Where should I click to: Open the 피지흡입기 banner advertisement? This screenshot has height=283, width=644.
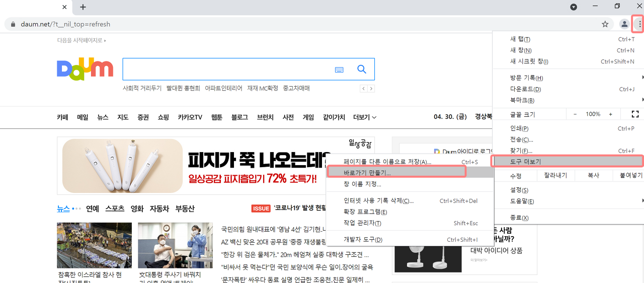(x=216, y=166)
